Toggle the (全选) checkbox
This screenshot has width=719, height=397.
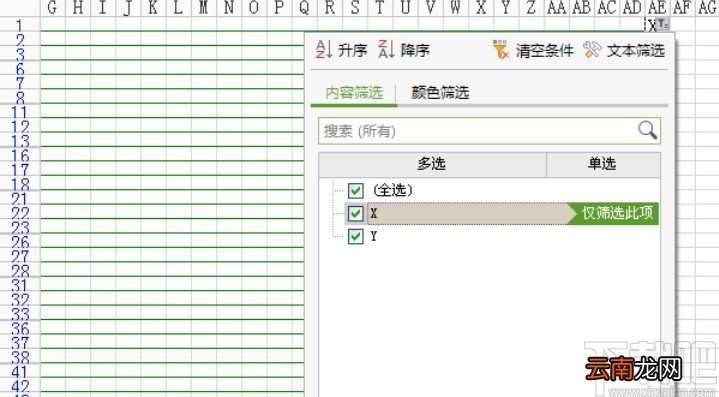pyautogui.click(x=355, y=190)
